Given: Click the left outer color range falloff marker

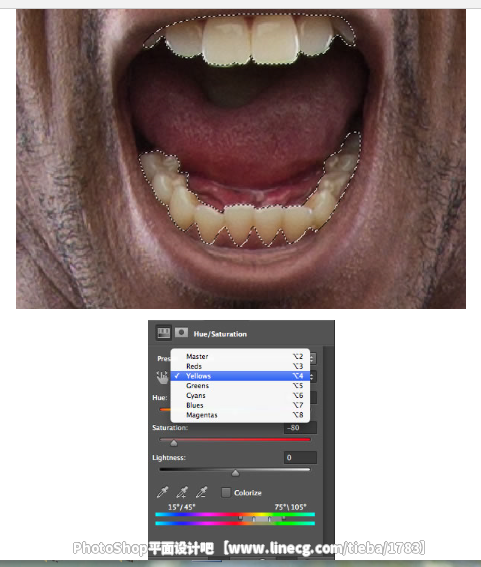Looking at the screenshot, I should coord(240,518).
